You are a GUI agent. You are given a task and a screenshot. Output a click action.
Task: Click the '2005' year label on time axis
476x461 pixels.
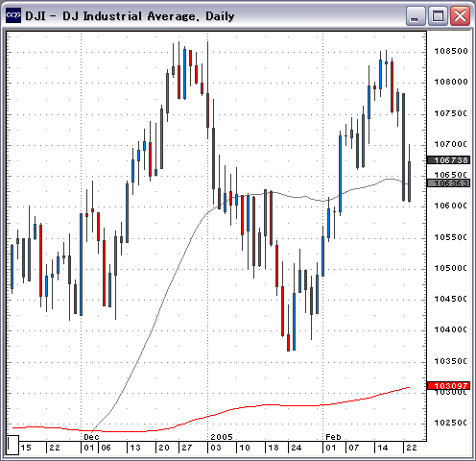coord(222,437)
